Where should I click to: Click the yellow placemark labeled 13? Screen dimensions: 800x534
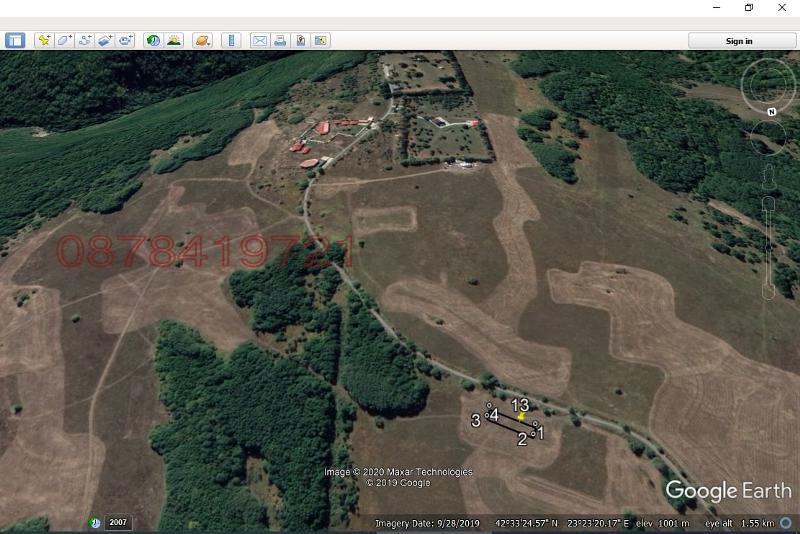pyautogui.click(x=521, y=416)
